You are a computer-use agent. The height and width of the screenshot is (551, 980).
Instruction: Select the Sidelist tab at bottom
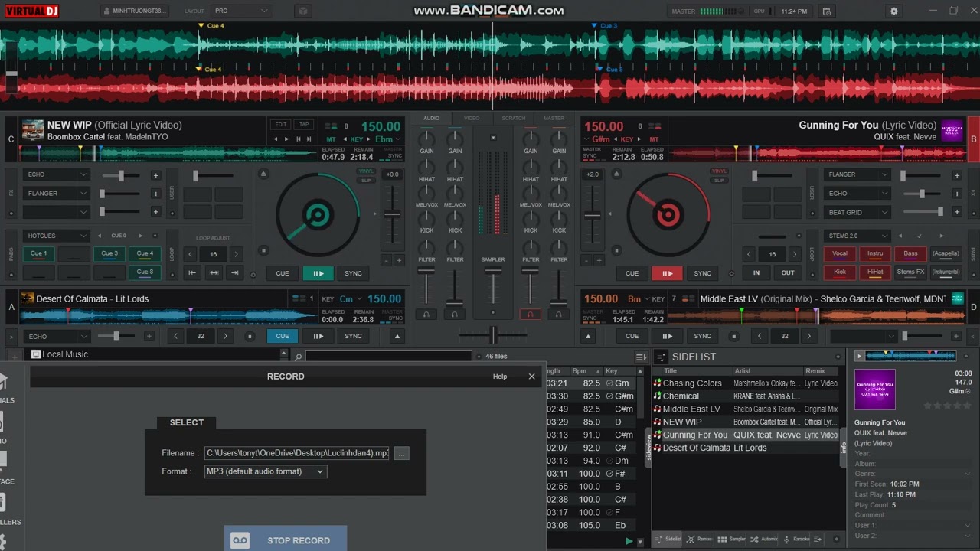click(x=668, y=539)
